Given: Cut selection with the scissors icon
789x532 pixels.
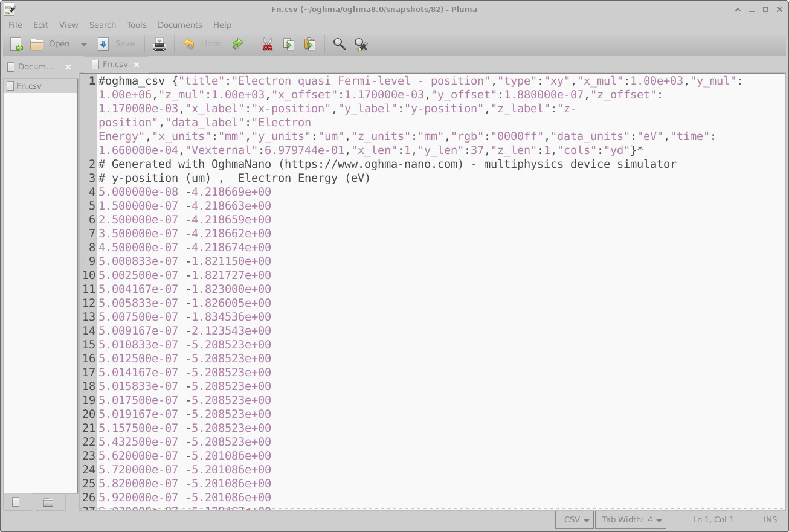Looking at the screenshot, I should pos(267,44).
